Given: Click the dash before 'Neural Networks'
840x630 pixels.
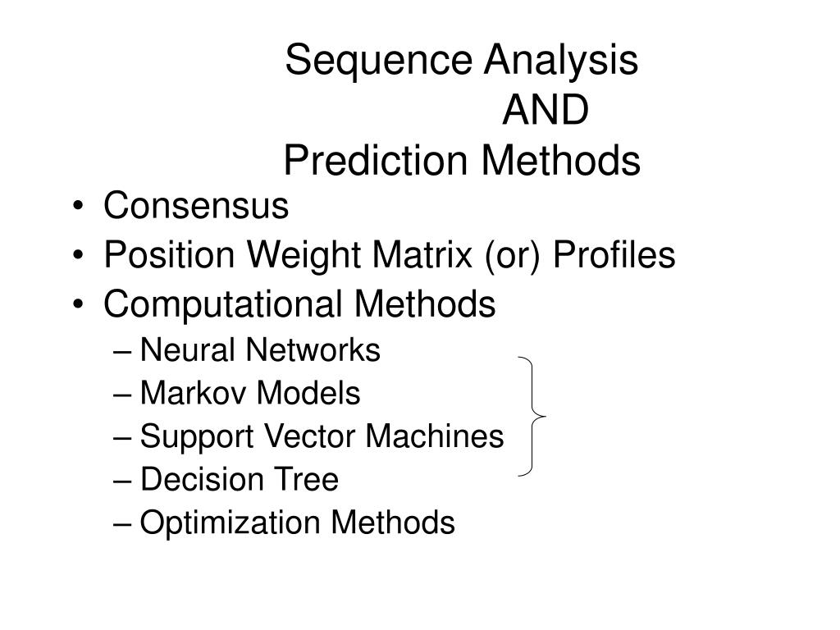Looking at the screenshot, I should tap(123, 353).
